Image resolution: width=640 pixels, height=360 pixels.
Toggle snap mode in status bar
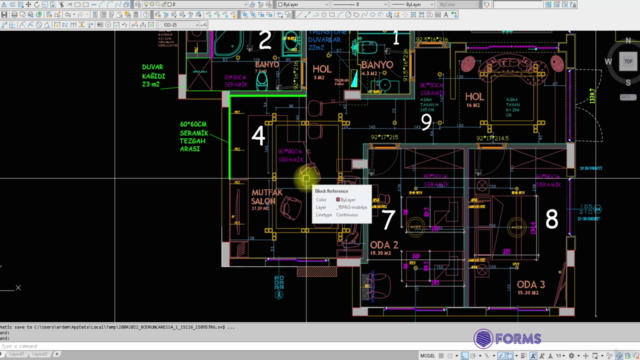pyautogui.click(x=450, y=356)
